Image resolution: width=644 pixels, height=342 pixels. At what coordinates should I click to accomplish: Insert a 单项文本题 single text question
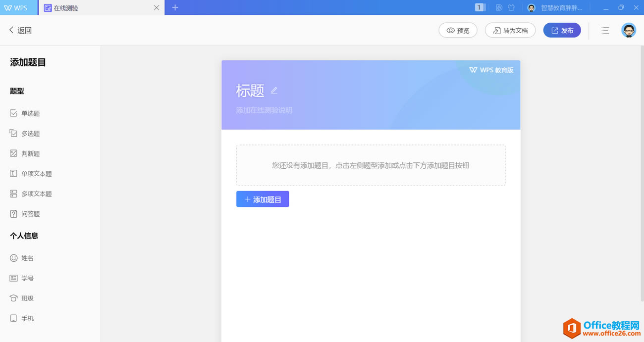[x=36, y=174]
